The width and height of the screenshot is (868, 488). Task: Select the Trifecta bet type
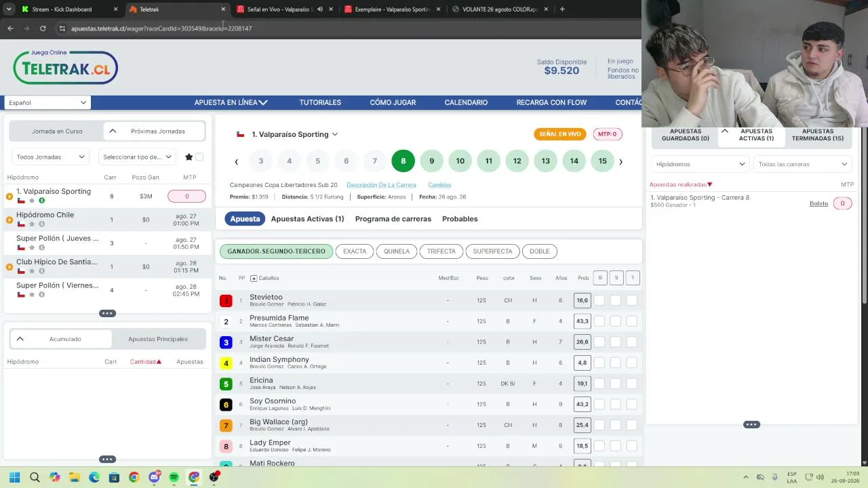pos(441,251)
